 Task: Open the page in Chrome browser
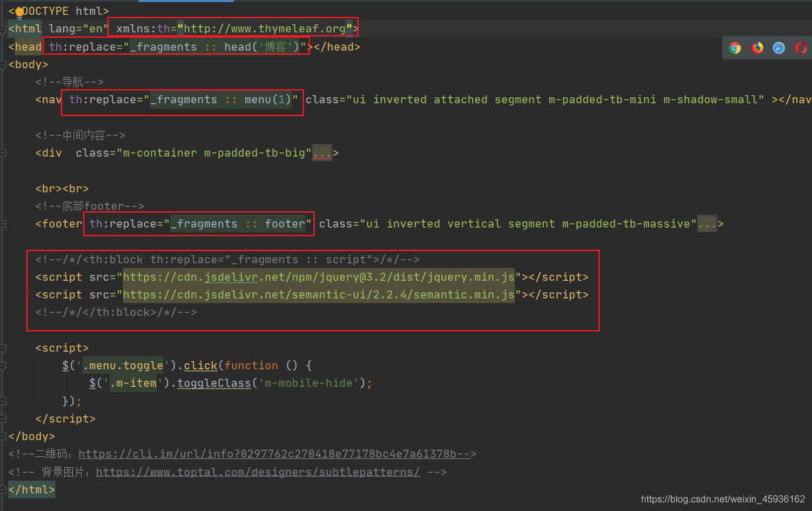click(735, 48)
